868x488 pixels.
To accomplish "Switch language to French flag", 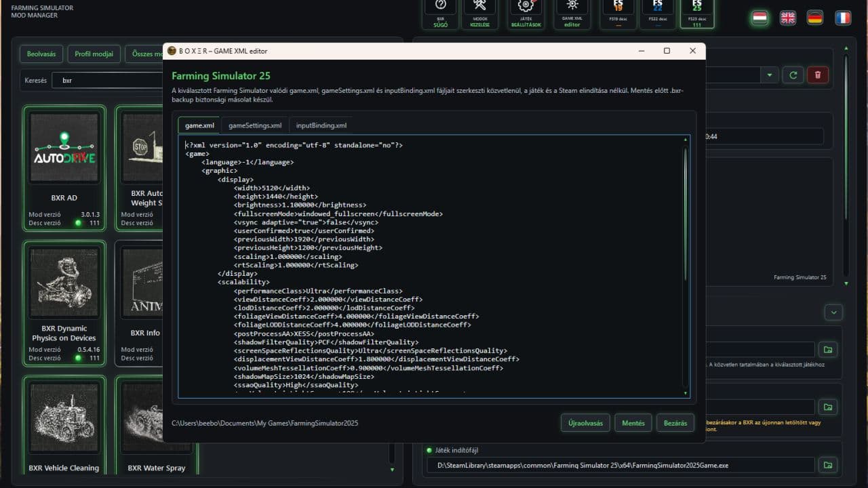I will [842, 18].
